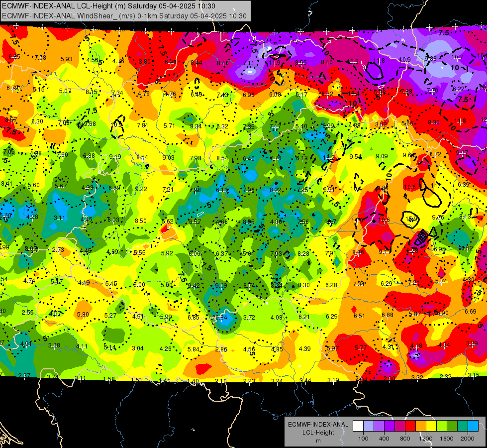The image size is (487, 448).
Task: Click the LCL-Height (m) header line
Action: pyautogui.click(x=108, y=6)
